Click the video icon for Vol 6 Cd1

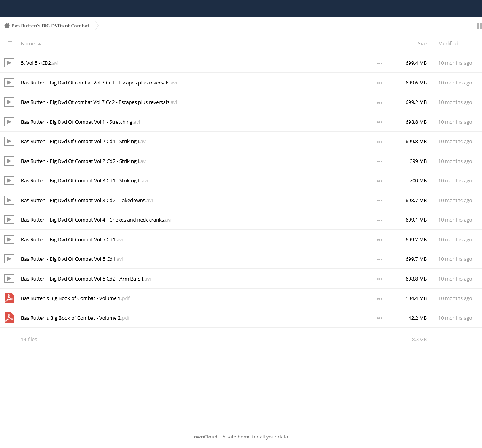[x=9, y=259]
